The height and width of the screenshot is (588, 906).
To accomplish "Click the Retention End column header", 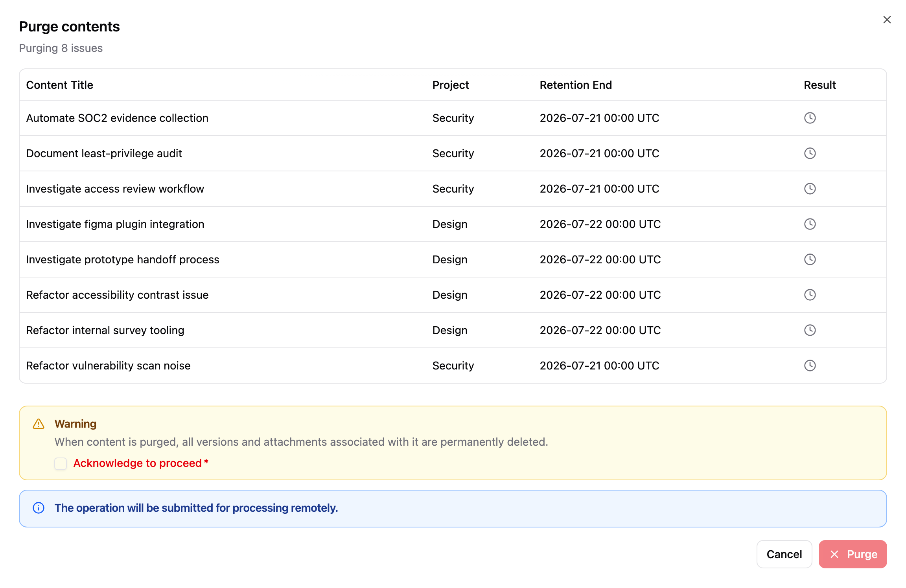I will point(576,85).
